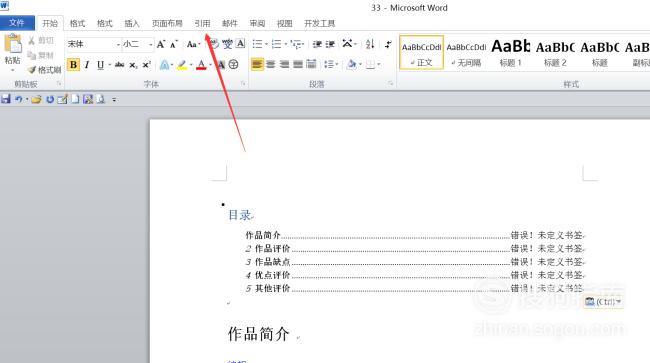Toggle Subscript formatting
The image size is (650, 363).
133,65
